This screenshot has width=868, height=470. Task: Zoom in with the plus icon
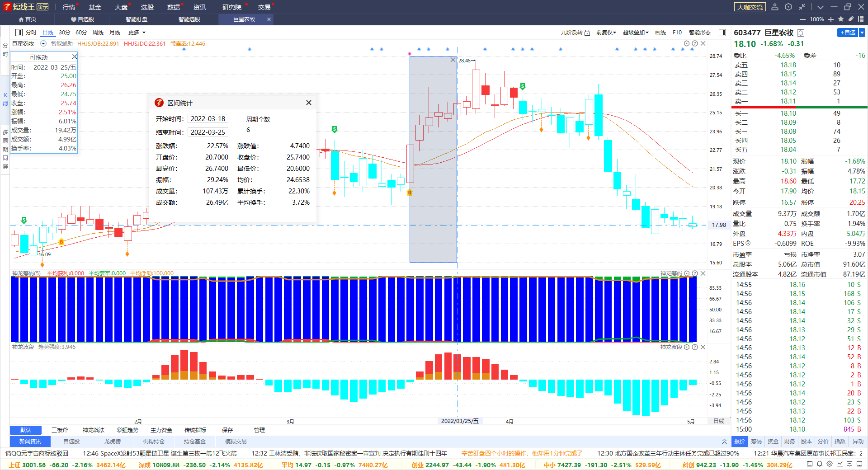pyautogui.click(x=831, y=19)
